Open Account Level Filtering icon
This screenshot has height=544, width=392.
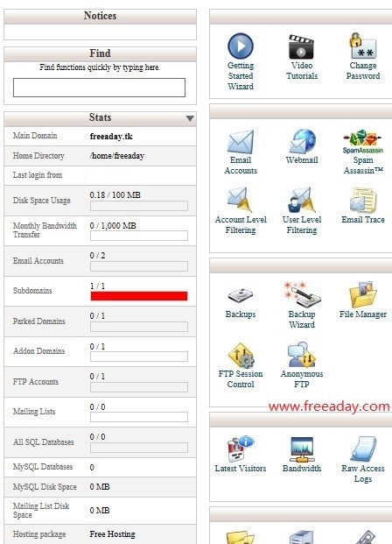(240, 200)
